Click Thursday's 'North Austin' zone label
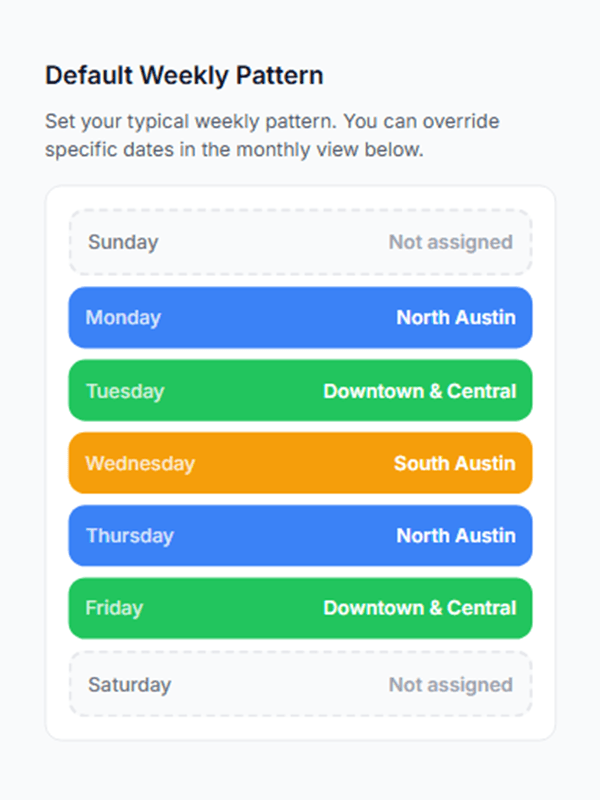This screenshot has height=800, width=600. 456,536
